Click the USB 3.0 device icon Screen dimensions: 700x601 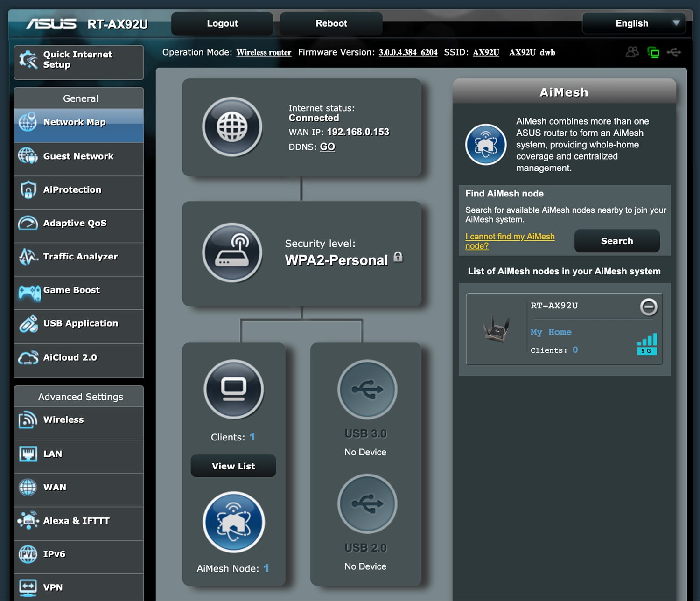(367, 389)
